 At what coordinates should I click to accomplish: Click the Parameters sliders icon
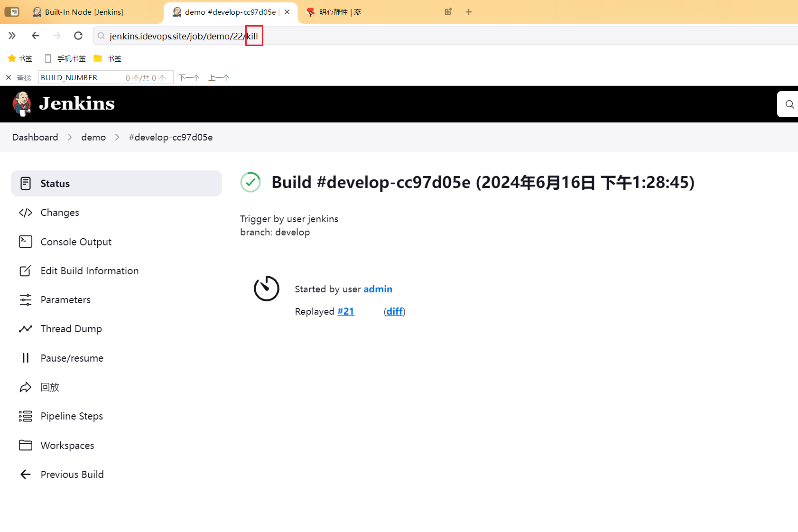26,300
